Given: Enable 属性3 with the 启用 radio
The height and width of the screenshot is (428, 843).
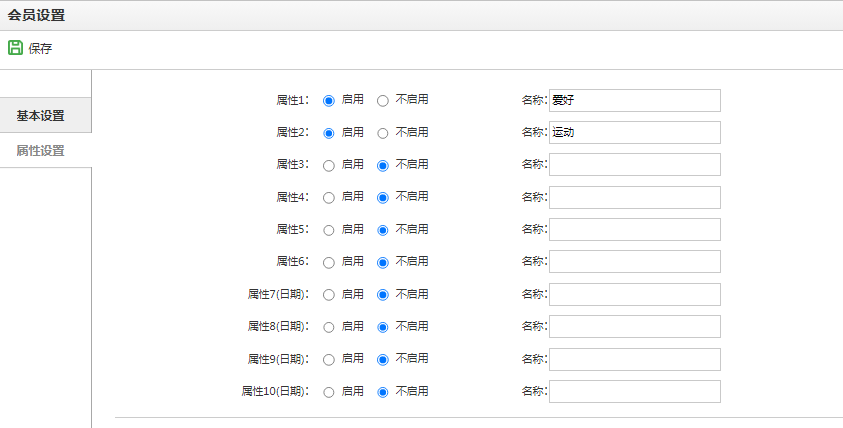Looking at the screenshot, I should coord(328,166).
